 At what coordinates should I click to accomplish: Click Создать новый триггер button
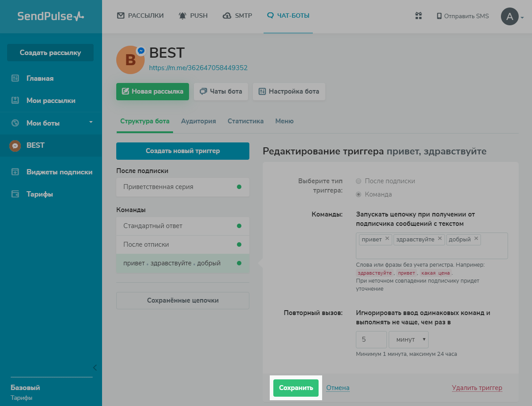tap(182, 151)
